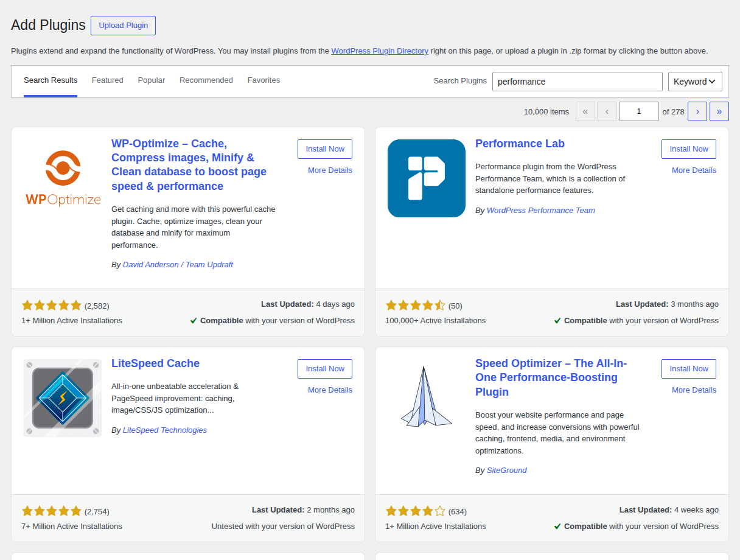Click the '(634)' ratings count
The height and width of the screenshot is (560, 740).
point(458,512)
